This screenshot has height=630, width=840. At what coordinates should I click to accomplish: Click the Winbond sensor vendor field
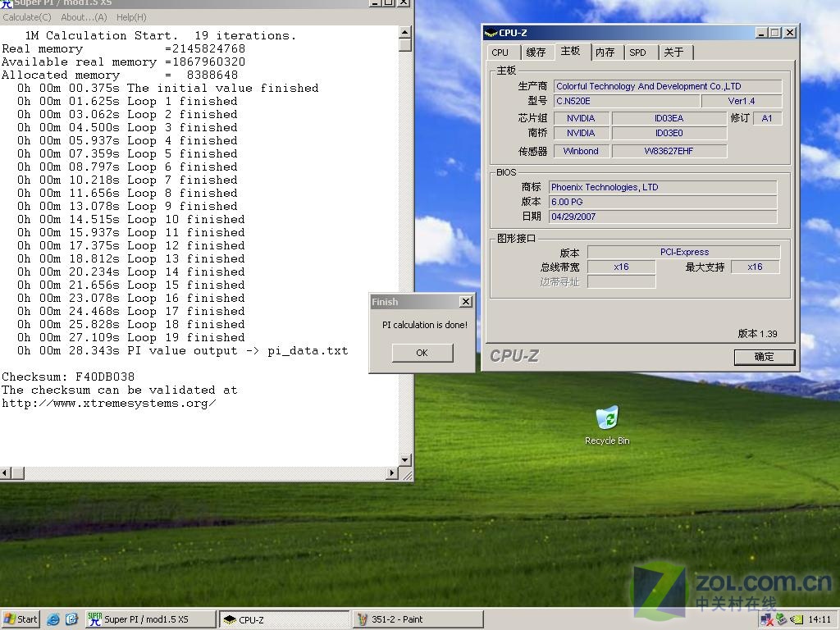coord(581,151)
